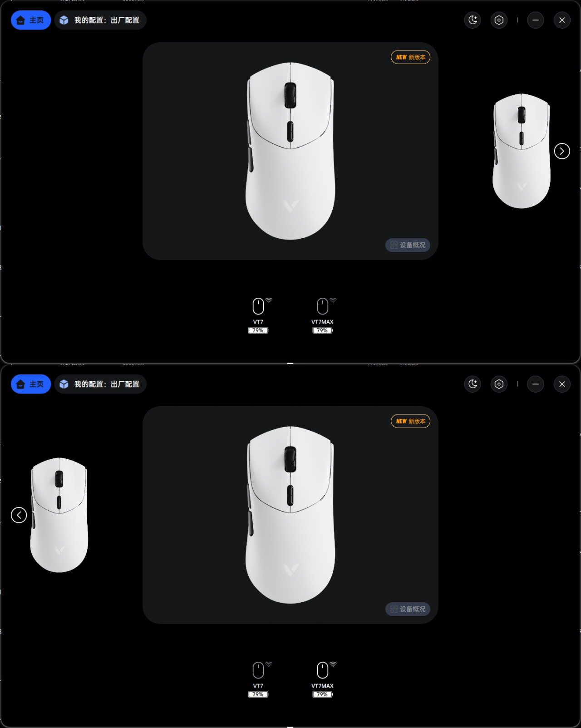This screenshot has width=581, height=728.
Task: Click the NEW version badge in the bottom window
Action: tap(410, 421)
